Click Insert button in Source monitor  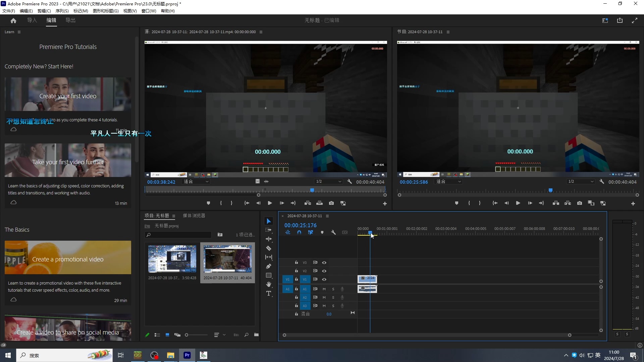(308, 203)
